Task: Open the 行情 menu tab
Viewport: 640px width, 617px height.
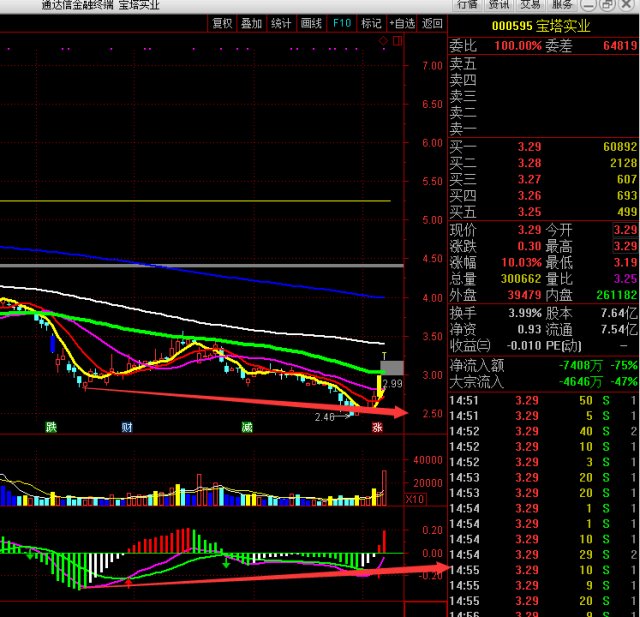Action: [x=467, y=4]
